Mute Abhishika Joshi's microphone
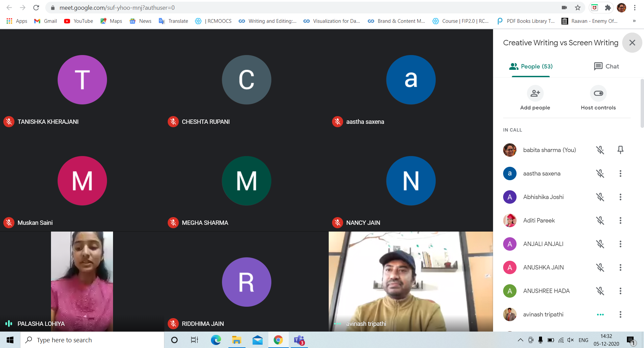This screenshot has height=348, width=644. point(600,197)
